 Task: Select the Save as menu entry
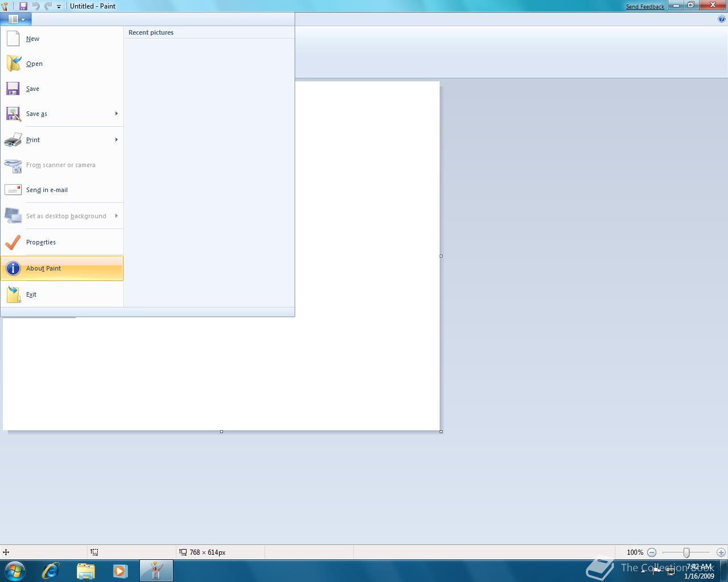click(62, 114)
